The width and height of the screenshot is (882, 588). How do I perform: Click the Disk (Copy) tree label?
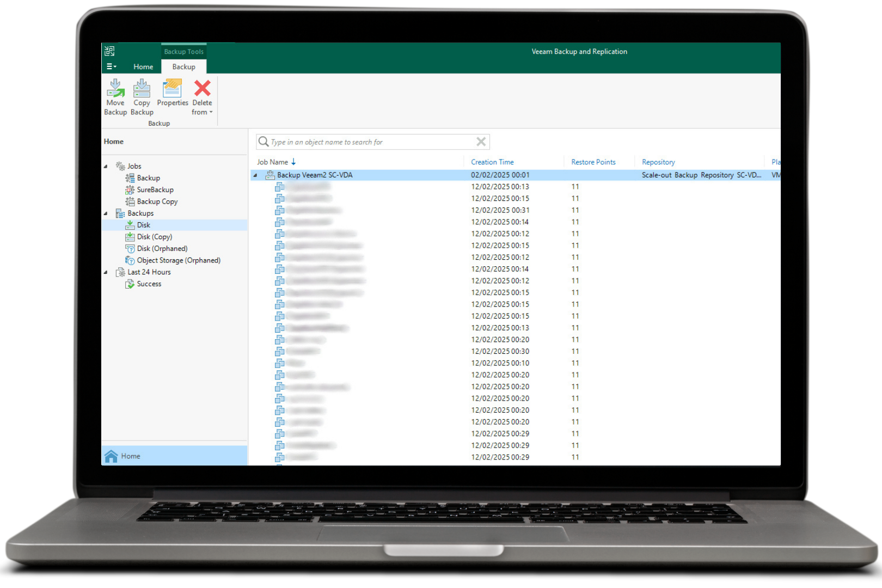click(x=155, y=237)
